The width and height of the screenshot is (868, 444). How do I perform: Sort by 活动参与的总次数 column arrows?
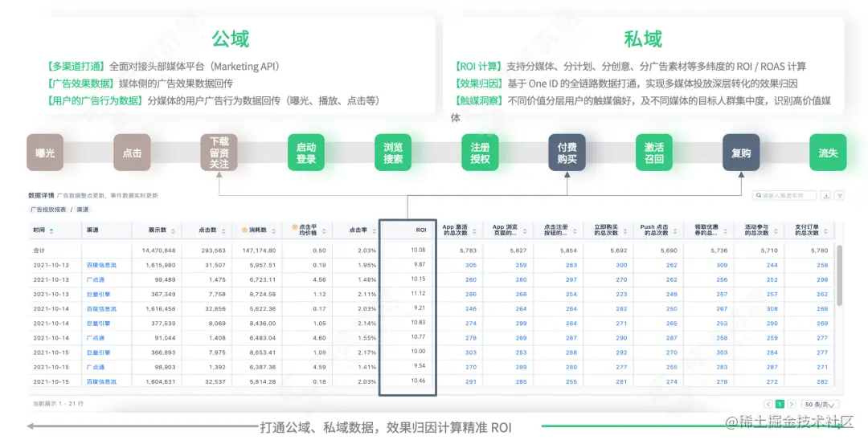[776, 230]
